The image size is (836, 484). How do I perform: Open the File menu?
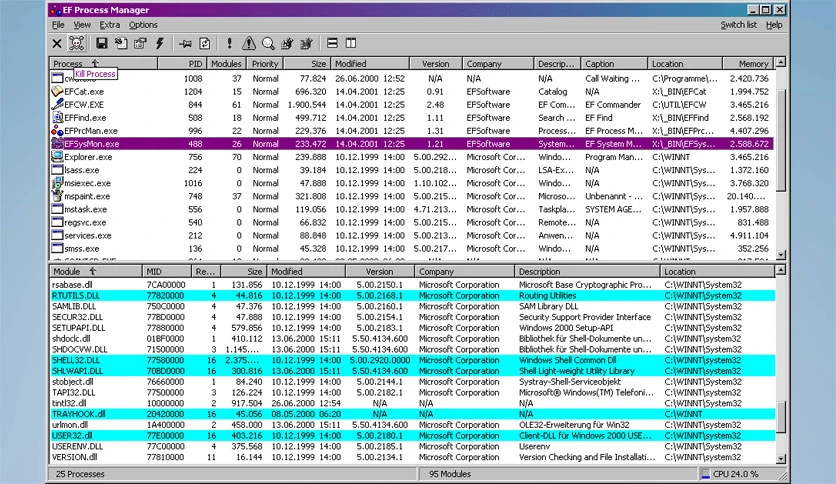point(58,25)
